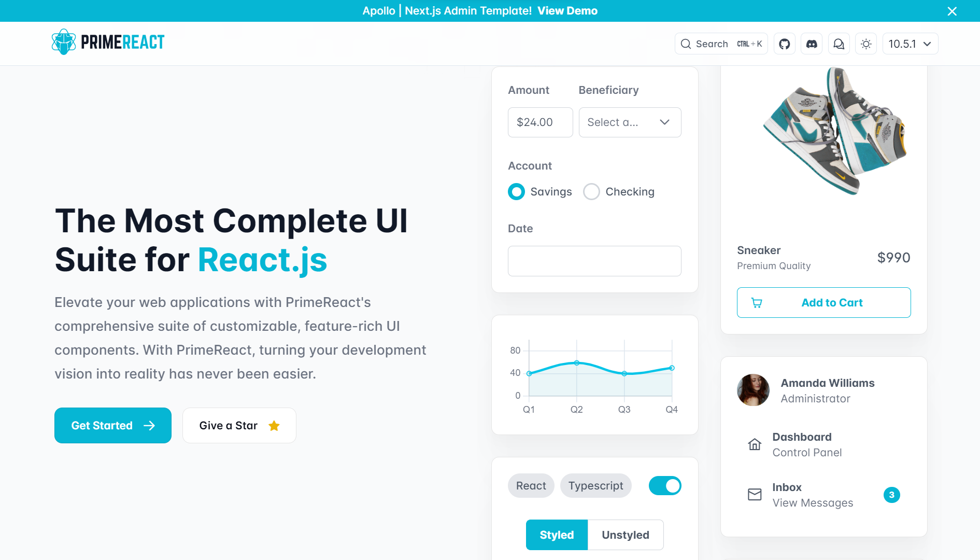Select the React chip
Viewport: 980px width, 560px height.
pos(531,486)
